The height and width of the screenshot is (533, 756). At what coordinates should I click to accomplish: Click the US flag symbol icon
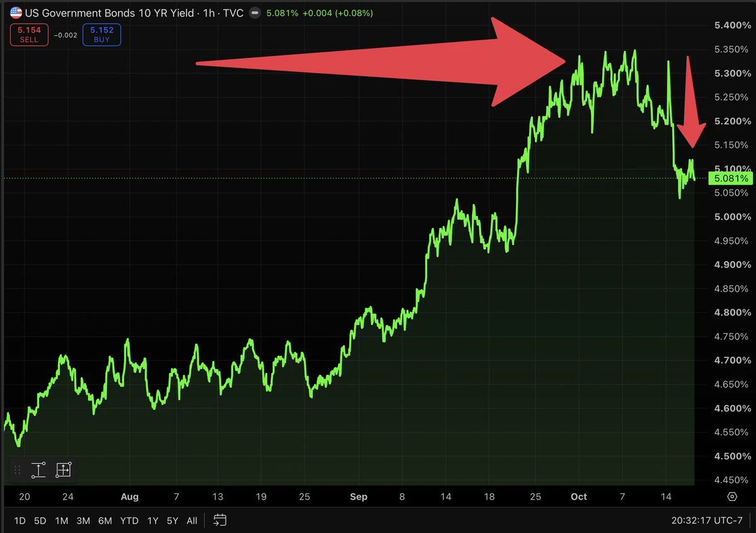(x=16, y=13)
